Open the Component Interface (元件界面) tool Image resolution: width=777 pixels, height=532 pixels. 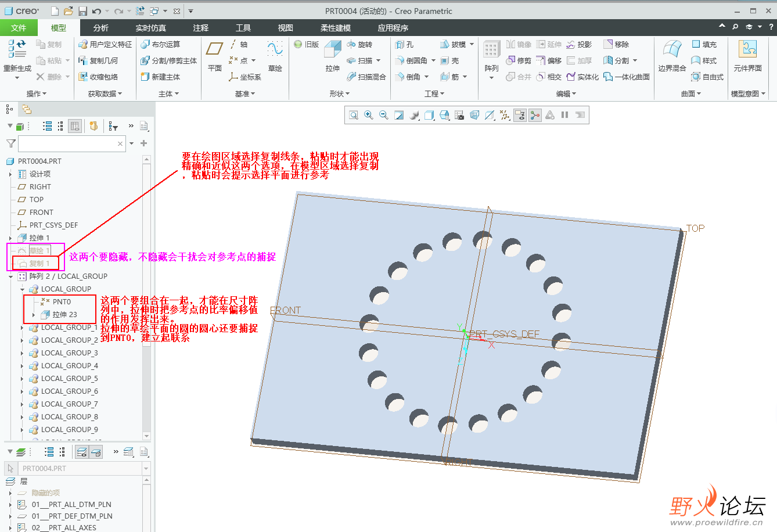pyautogui.click(x=747, y=56)
